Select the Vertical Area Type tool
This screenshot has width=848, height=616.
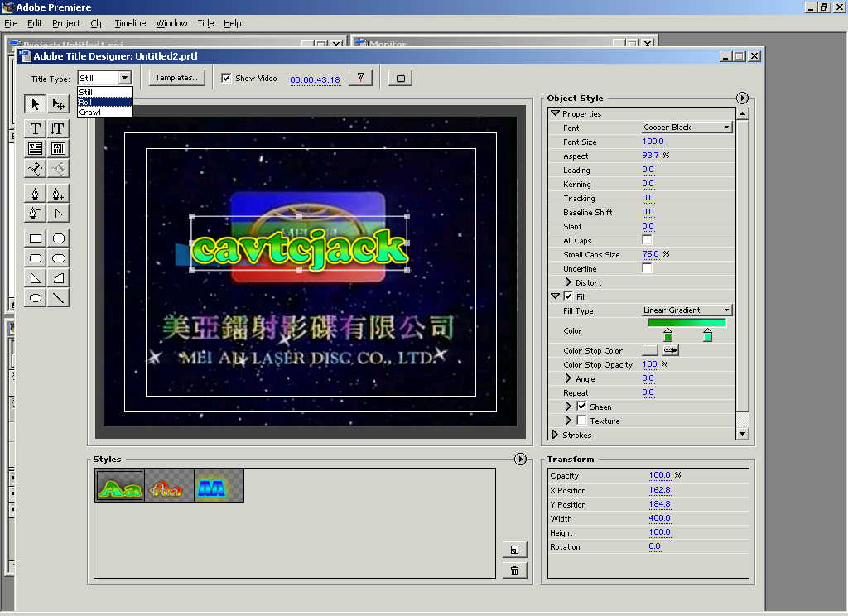[x=58, y=148]
